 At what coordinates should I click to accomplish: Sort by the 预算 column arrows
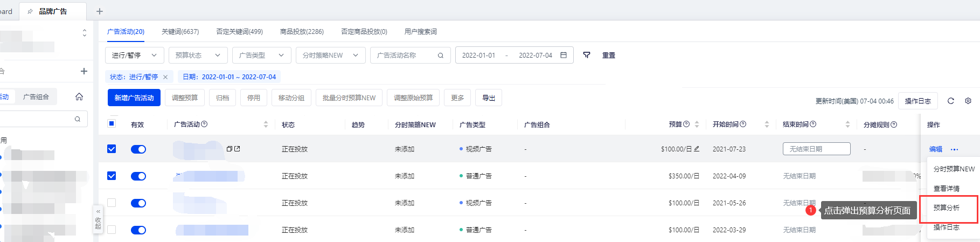click(697, 125)
